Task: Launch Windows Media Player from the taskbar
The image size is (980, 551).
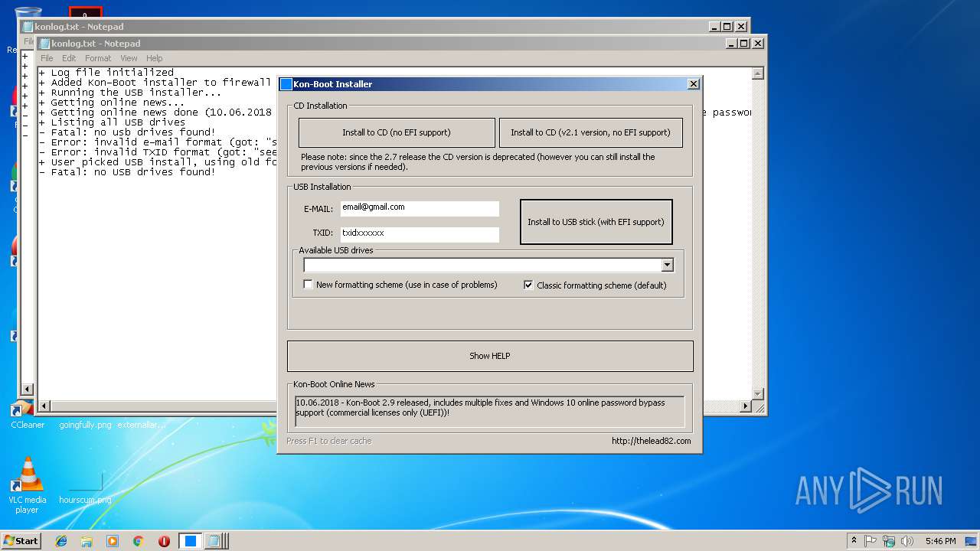Action: 113,541
